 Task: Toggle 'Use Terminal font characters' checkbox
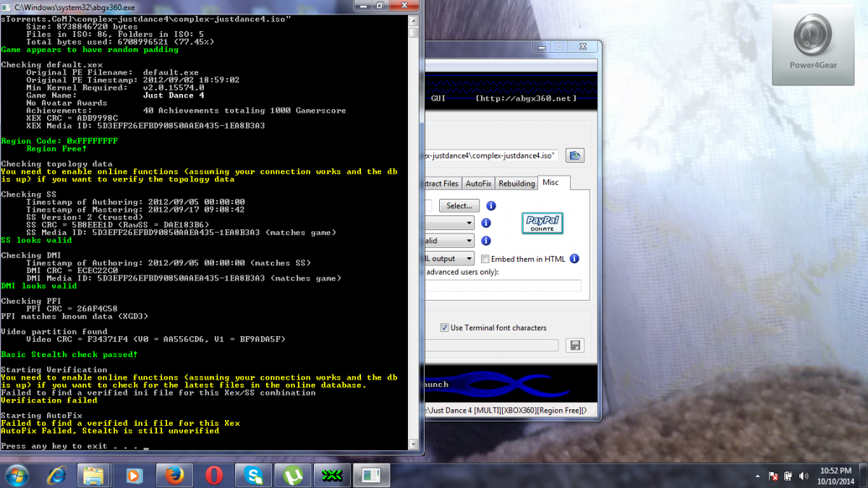pyautogui.click(x=445, y=328)
